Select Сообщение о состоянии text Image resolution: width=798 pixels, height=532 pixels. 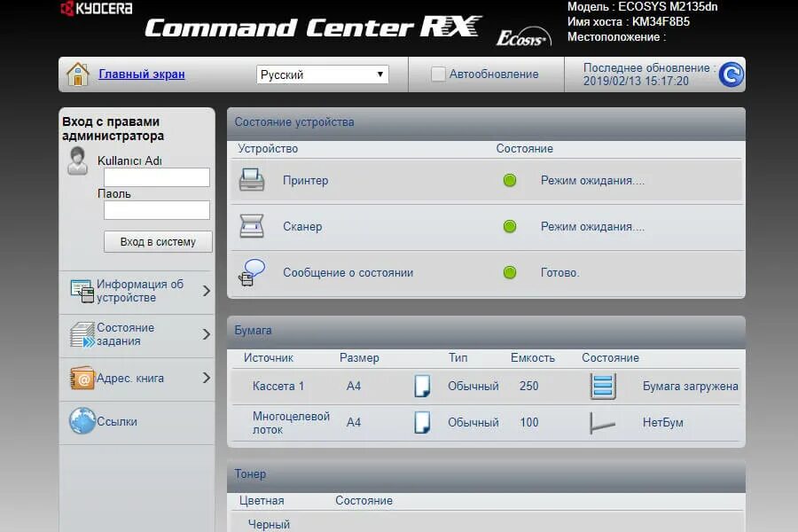coord(348,273)
